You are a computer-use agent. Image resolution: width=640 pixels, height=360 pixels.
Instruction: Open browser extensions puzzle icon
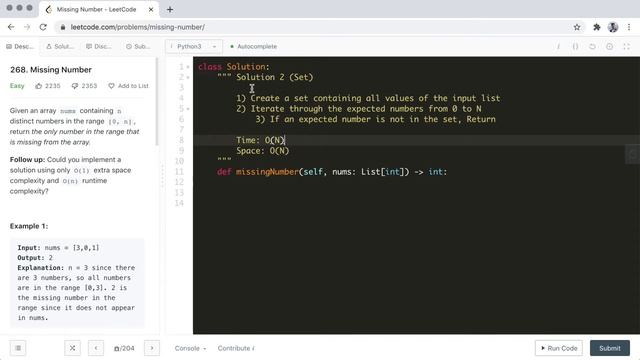tap(596, 27)
